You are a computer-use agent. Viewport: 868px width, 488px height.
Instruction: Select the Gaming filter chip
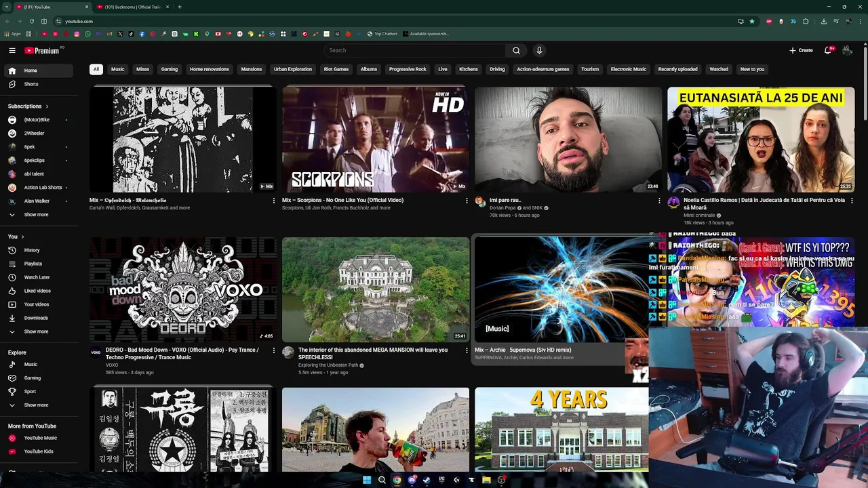click(170, 69)
